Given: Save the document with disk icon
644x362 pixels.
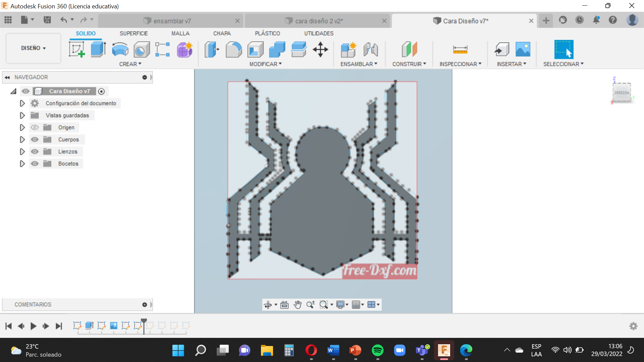Looking at the screenshot, I should 47,20.
